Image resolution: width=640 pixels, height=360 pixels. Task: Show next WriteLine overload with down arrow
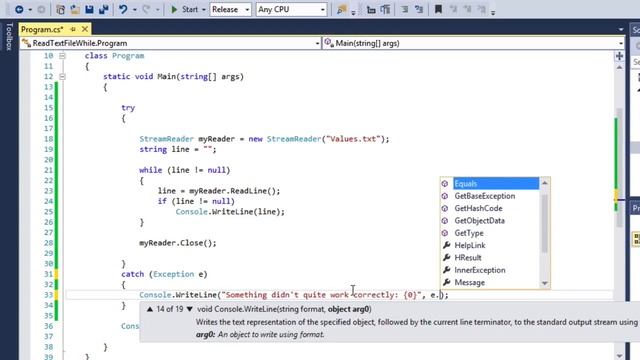[189, 309]
